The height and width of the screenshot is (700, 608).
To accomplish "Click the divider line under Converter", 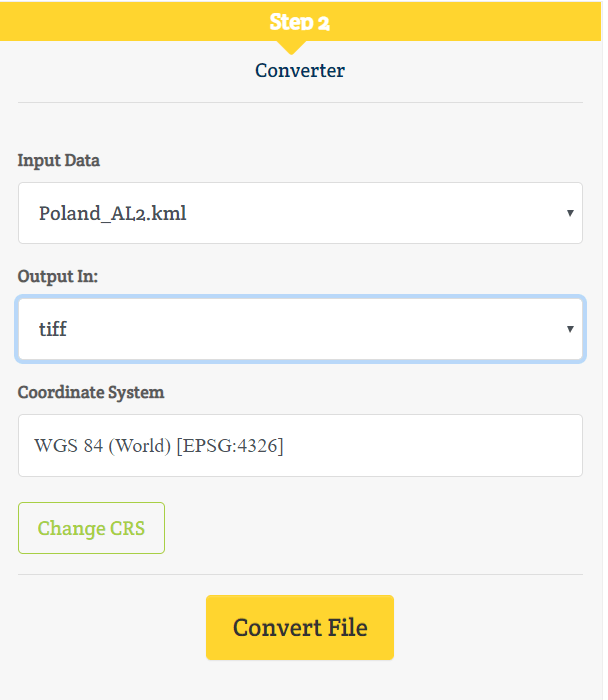I will [300, 102].
